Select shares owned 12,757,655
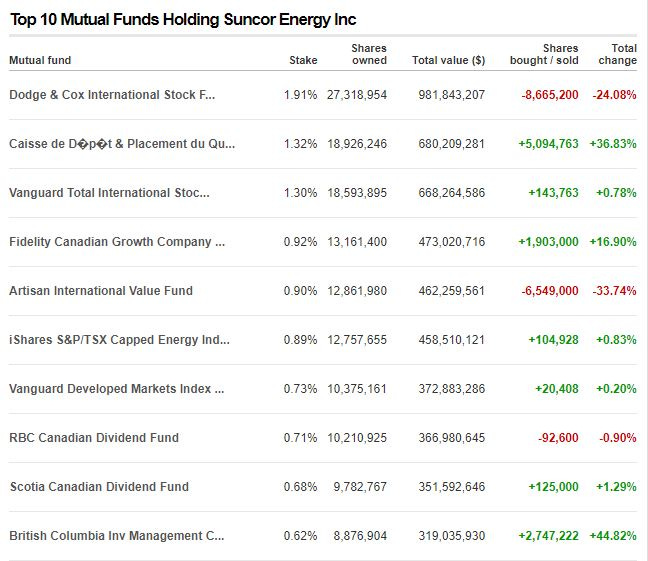This screenshot has width=648, height=561. 357,340
